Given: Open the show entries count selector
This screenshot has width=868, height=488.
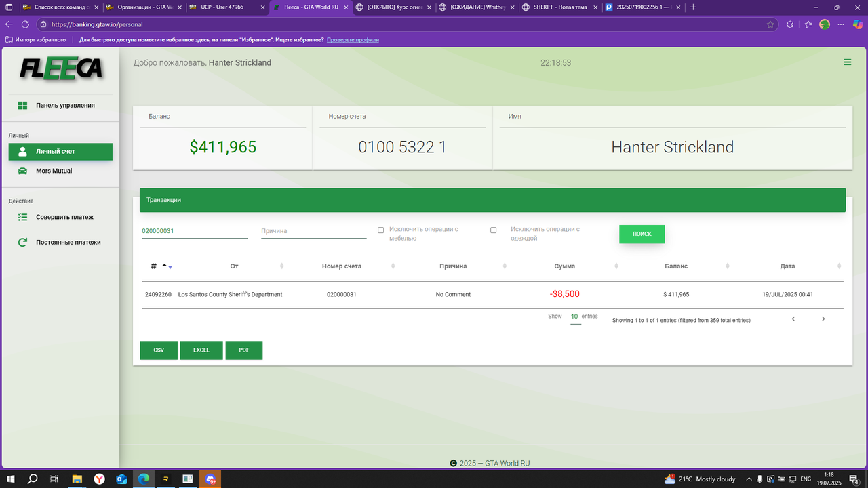Looking at the screenshot, I should tap(574, 317).
